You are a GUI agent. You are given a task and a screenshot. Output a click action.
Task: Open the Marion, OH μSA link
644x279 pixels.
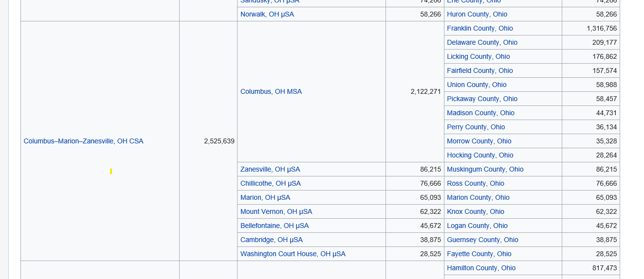[x=265, y=197]
